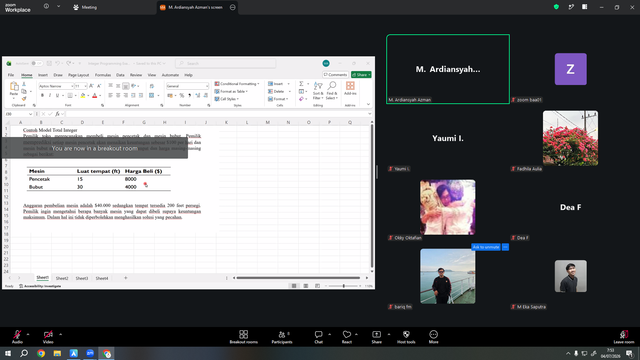Viewport: 640px width, 360px height.
Task: Click the participant more options ellipsis button
Action: click(x=505, y=247)
